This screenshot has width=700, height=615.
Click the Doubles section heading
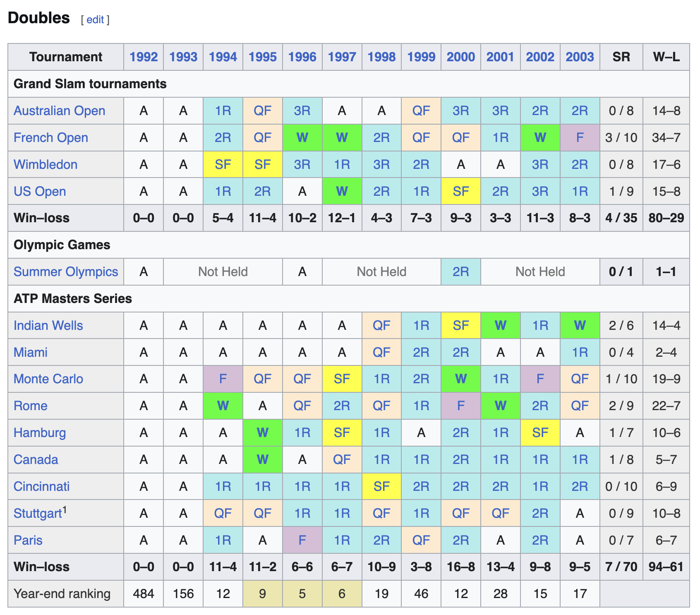click(x=39, y=18)
